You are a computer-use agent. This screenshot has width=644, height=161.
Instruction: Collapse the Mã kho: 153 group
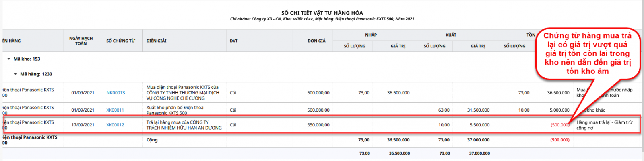[x=9, y=59]
